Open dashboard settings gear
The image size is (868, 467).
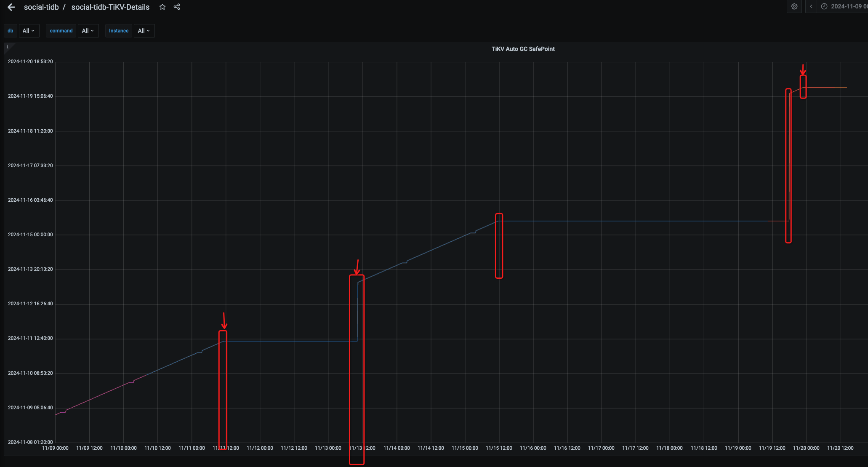pyautogui.click(x=794, y=6)
